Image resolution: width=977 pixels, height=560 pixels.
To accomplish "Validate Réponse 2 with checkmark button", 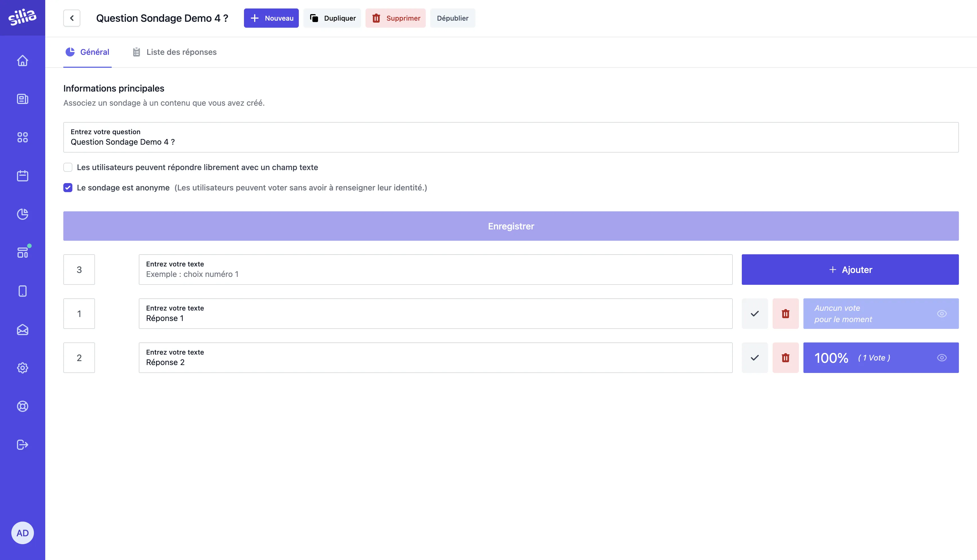I will coord(755,358).
